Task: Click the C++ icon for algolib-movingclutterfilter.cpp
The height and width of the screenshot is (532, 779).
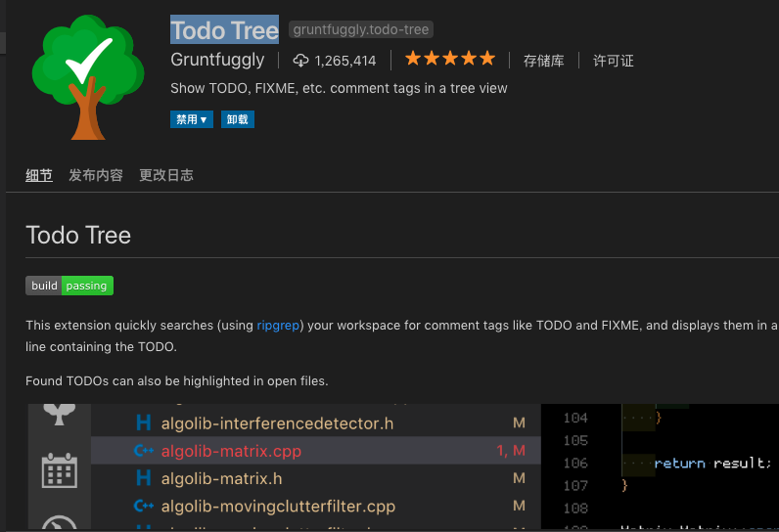Action: pos(144,506)
